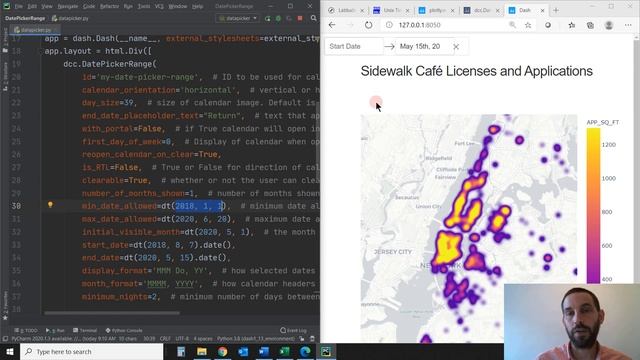Click the May 15th end date field

tap(424, 47)
